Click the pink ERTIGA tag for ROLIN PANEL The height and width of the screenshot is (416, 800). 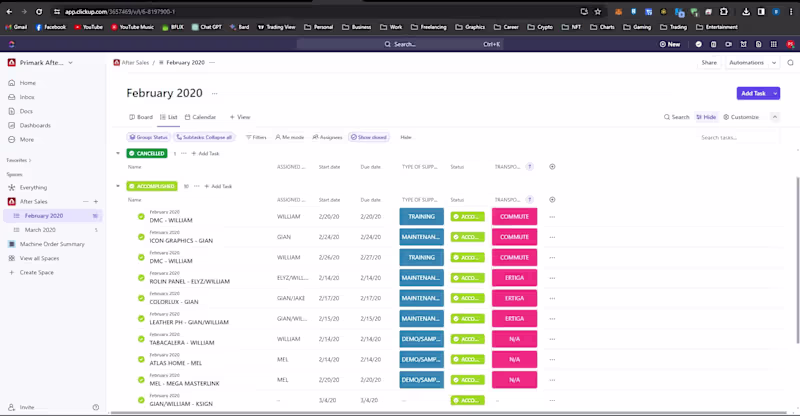coord(514,277)
